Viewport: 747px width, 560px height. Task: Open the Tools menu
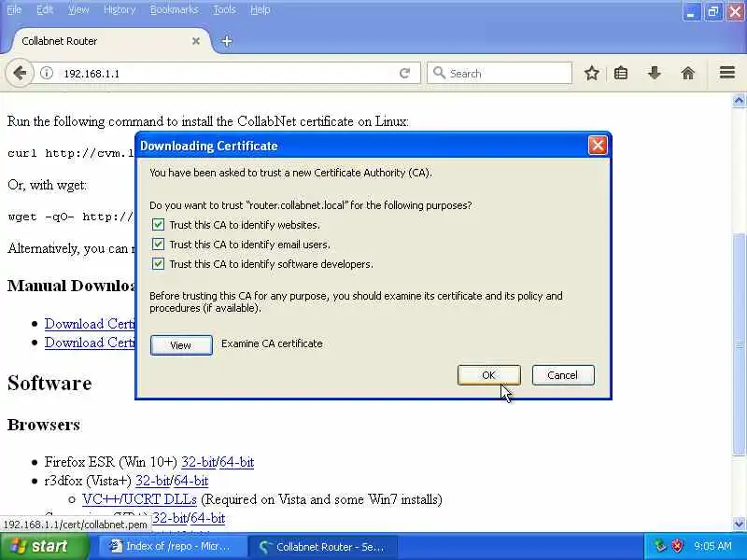[224, 9]
